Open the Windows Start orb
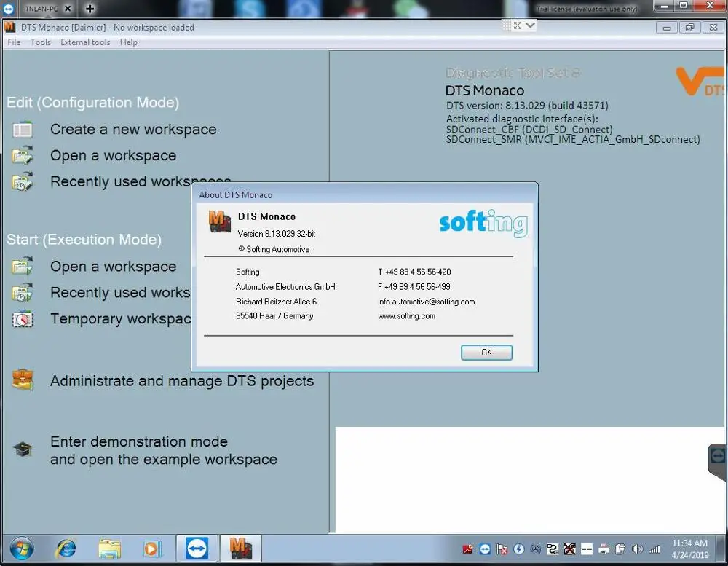 [21, 549]
